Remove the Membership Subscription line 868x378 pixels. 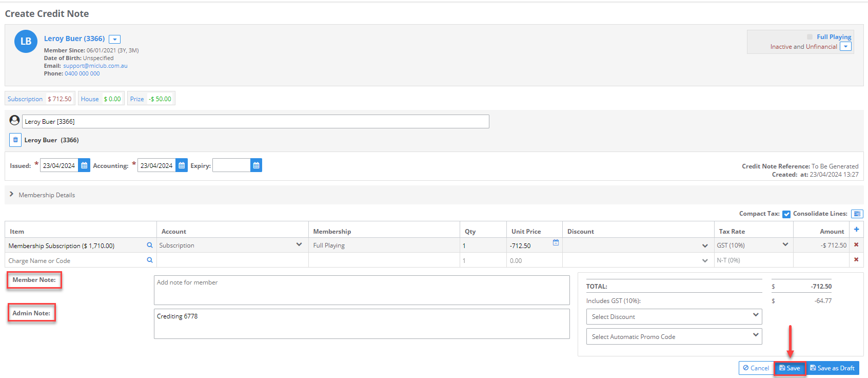(856, 244)
